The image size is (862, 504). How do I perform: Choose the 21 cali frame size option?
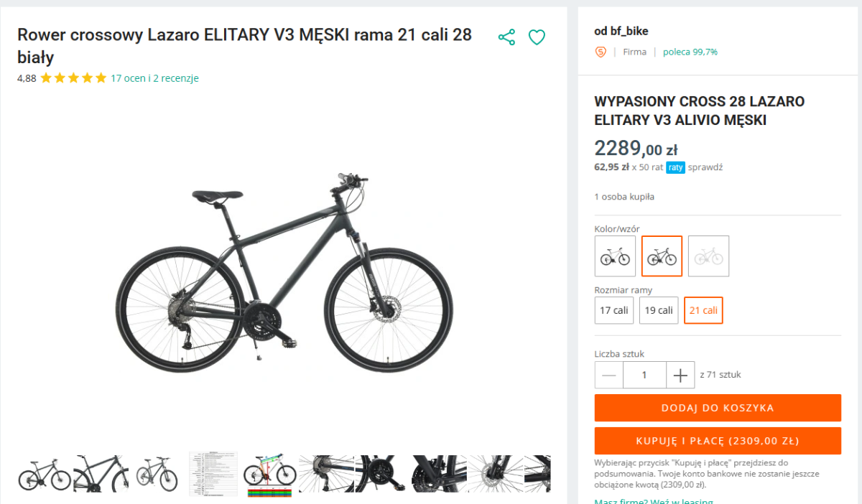pyautogui.click(x=703, y=310)
